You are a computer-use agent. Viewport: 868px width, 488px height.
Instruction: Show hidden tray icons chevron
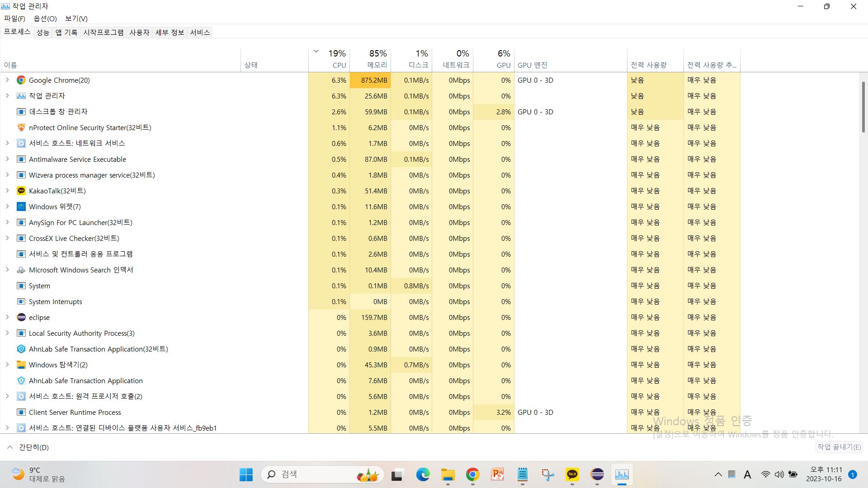tap(718, 474)
